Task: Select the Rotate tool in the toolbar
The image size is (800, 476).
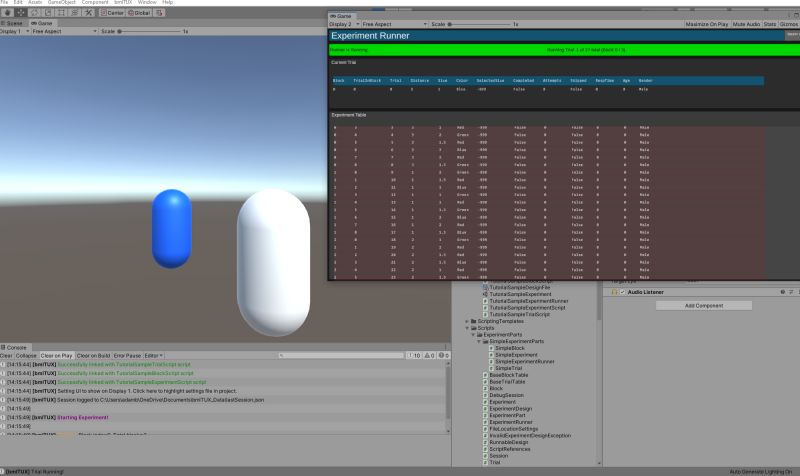Action: 35,12
